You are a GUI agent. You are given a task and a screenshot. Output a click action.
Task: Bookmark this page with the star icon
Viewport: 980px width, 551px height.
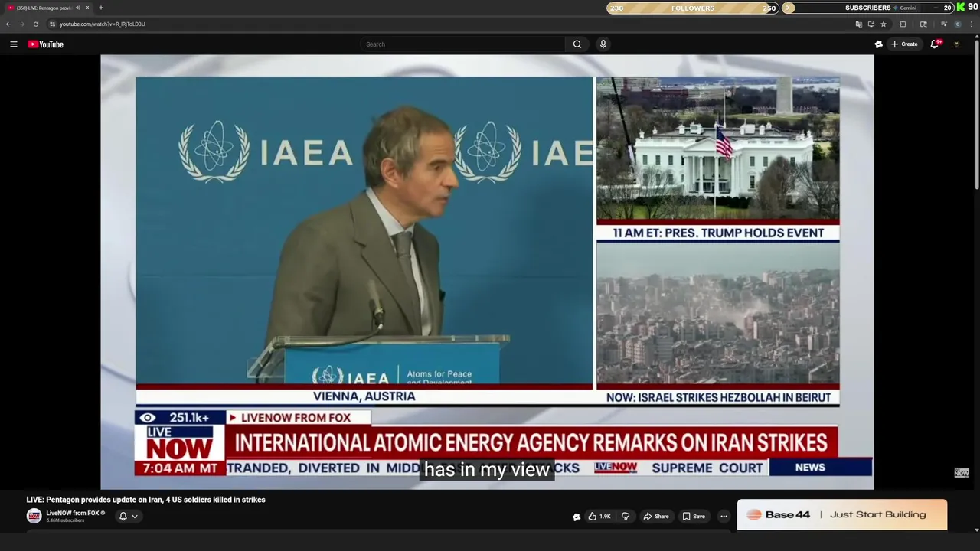pos(884,24)
